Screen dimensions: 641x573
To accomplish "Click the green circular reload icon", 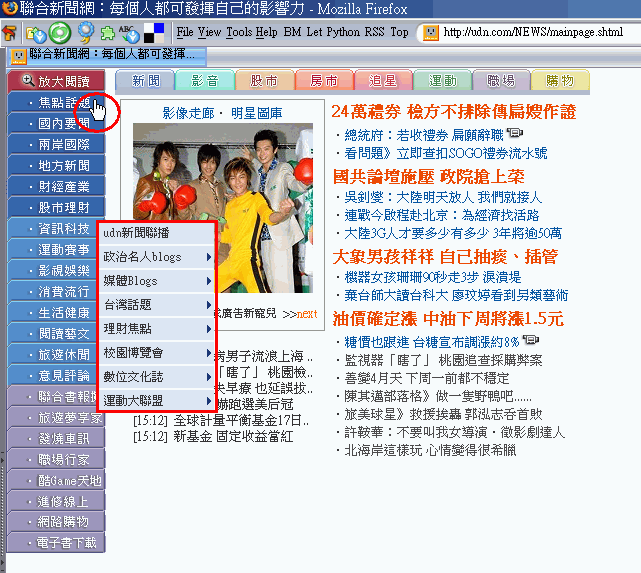I will (x=60, y=33).
